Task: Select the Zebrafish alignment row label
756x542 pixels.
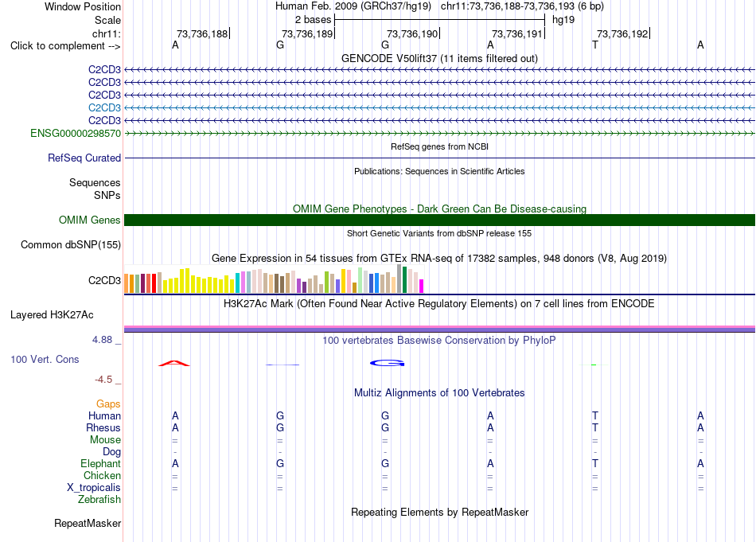Action: (x=99, y=500)
